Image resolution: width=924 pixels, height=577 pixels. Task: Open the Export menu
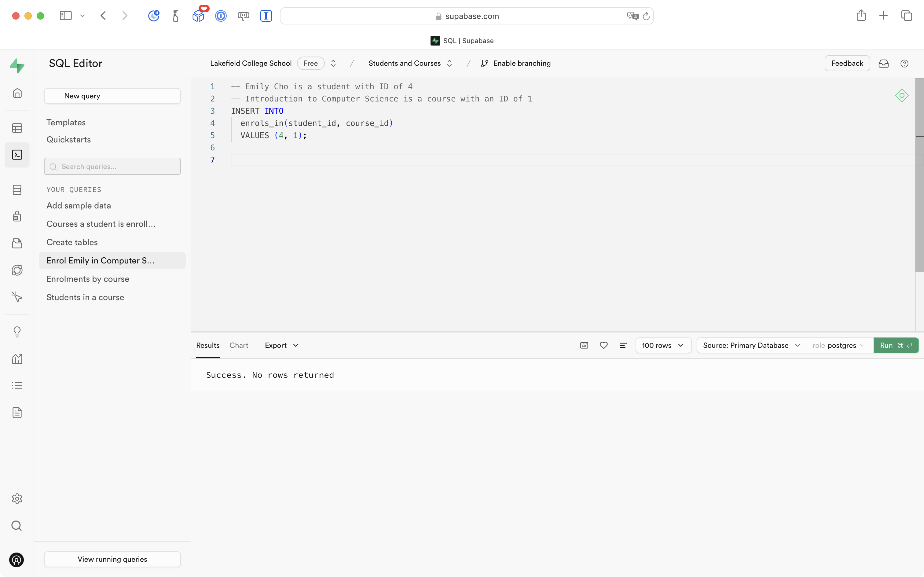pos(281,345)
